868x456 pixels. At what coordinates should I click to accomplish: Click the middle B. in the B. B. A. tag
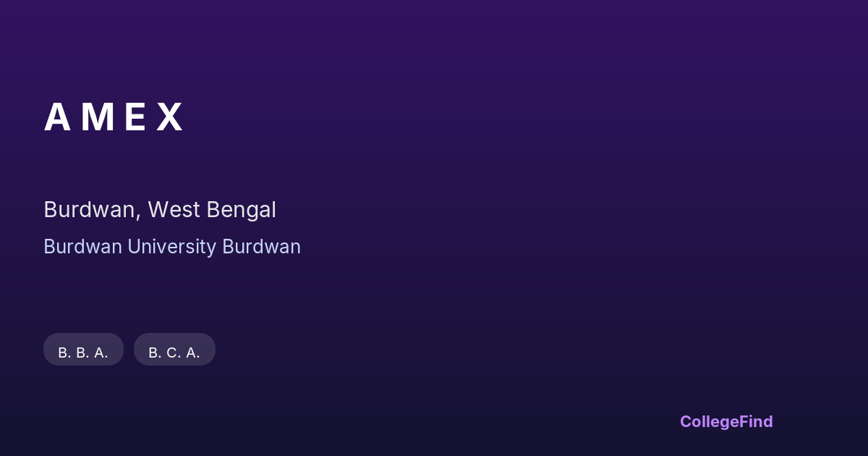(82, 352)
